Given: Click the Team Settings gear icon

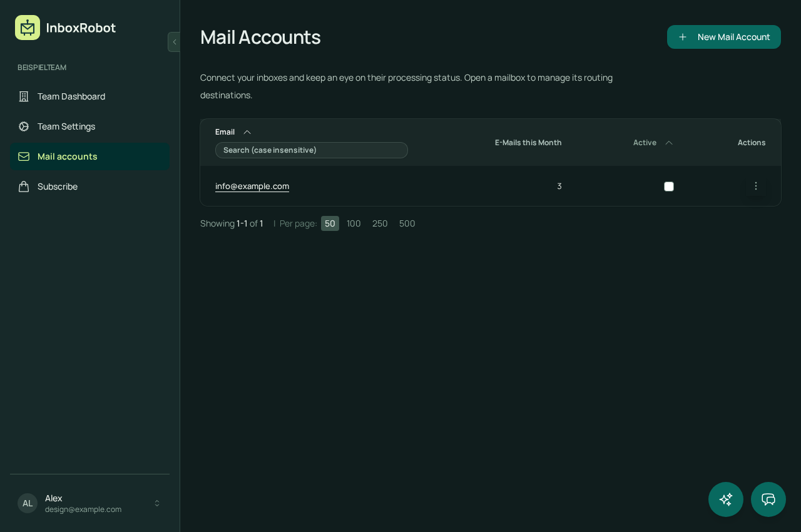Looking at the screenshot, I should coord(24,126).
